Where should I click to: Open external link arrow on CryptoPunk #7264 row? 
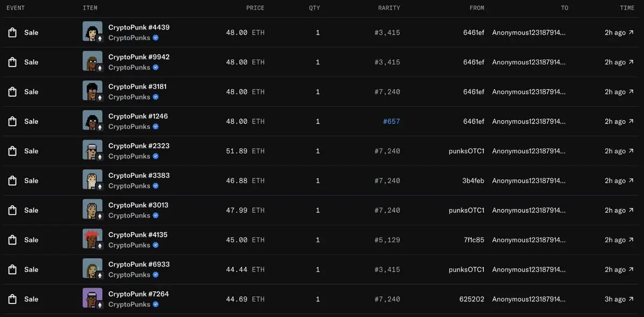pyautogui.click(x=631, y=299)
